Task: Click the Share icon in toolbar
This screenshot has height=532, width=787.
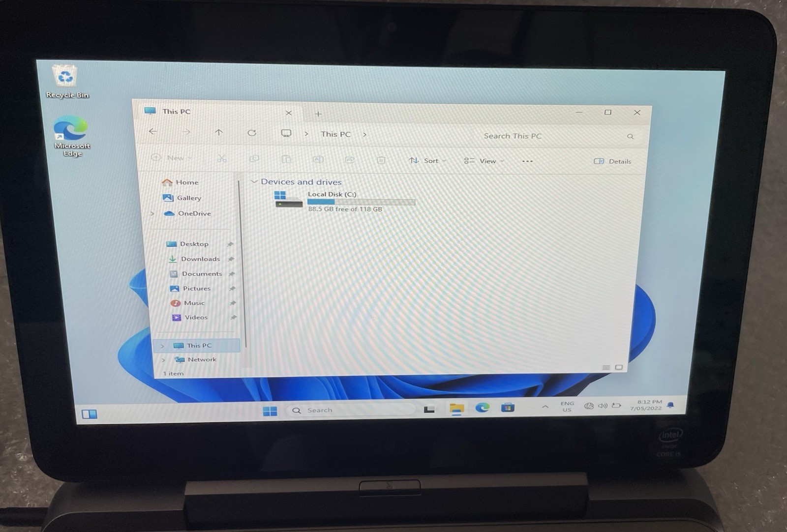Action: click(x=350, y=160)
